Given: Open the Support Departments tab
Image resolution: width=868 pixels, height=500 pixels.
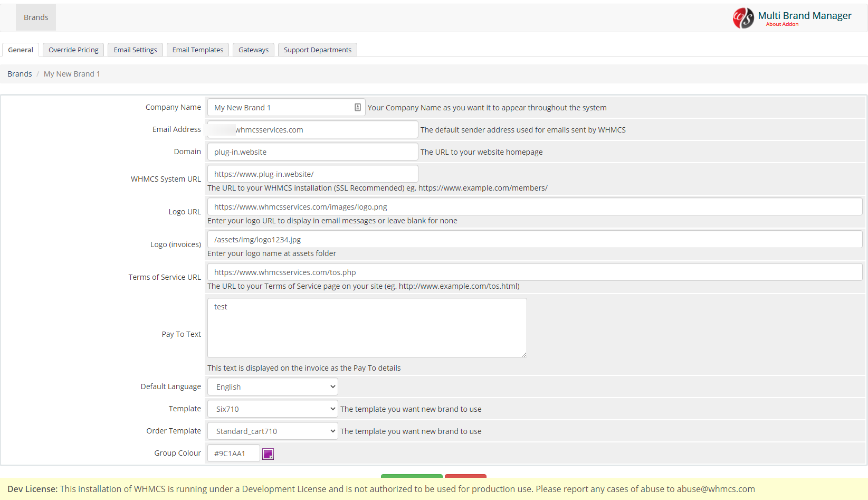Looking at the screenshot, I should (x=318, y=50).
